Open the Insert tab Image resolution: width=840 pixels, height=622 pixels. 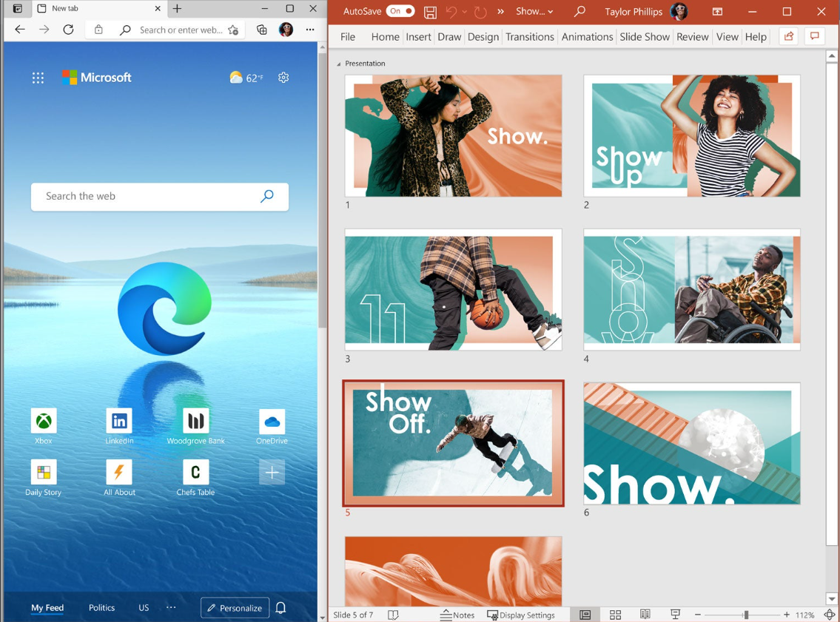pos(418,36)
